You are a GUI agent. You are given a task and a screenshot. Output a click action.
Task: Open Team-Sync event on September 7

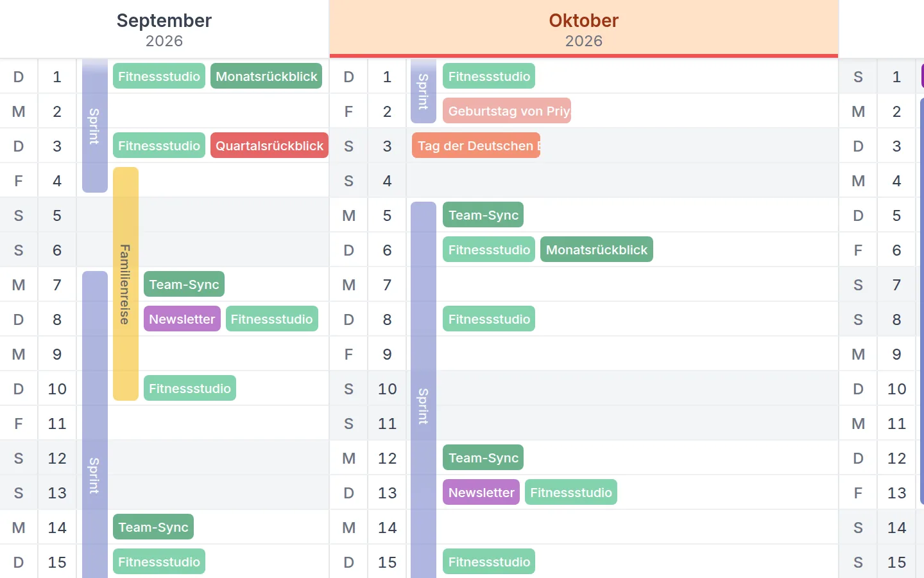(184, 285)
